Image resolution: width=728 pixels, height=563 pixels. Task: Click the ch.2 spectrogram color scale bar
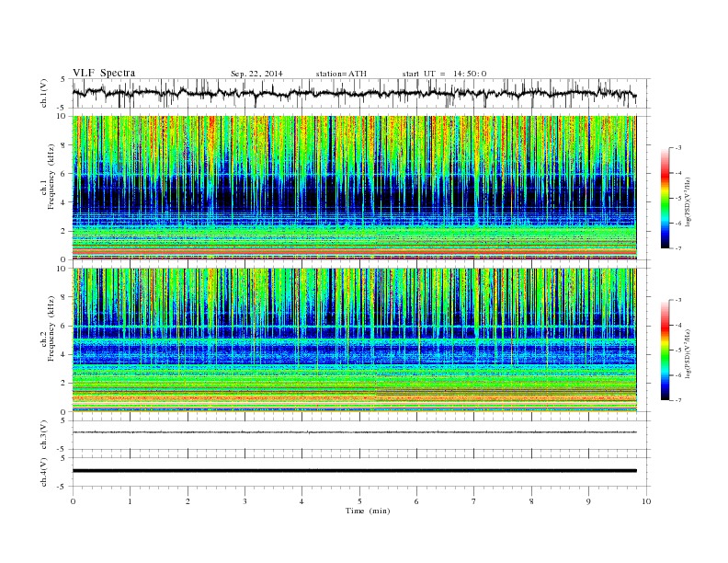tap(665, 350)
